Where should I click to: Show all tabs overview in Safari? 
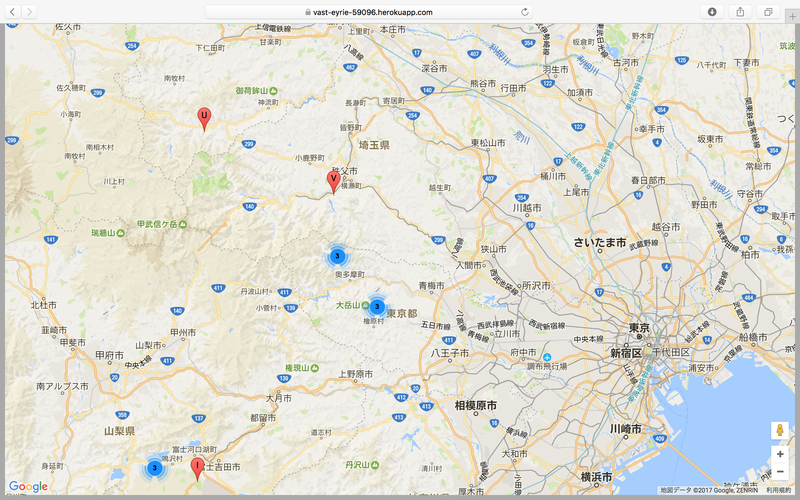(x=768, y=11)
